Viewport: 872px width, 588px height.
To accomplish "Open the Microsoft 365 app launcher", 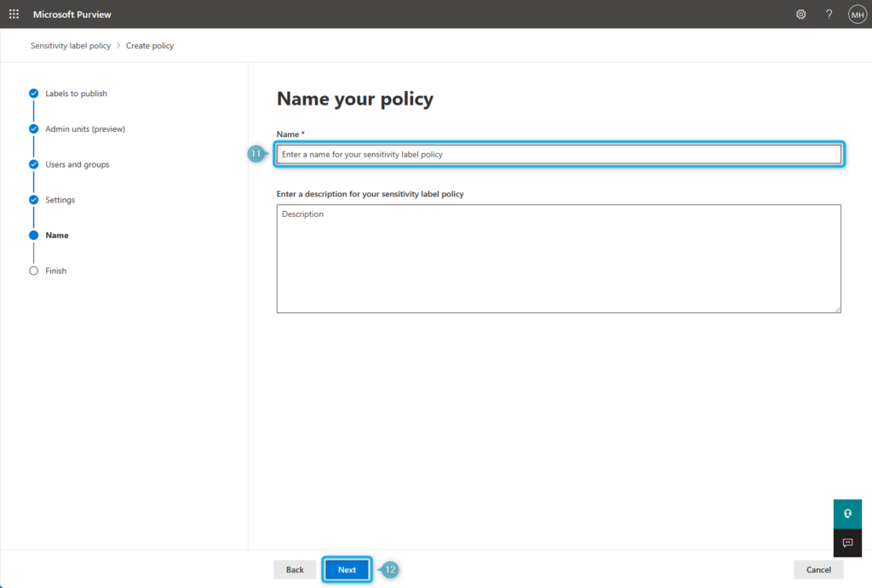I will 12,14.
